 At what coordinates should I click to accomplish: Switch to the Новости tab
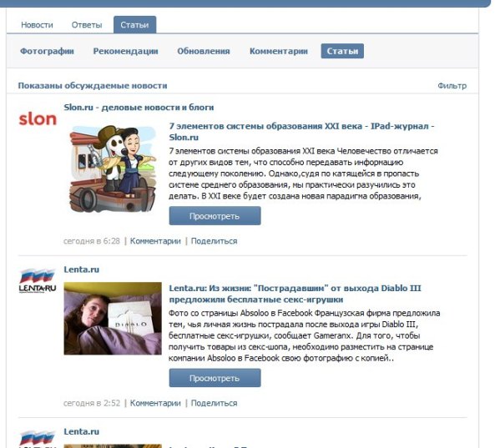tap(37, 25)
